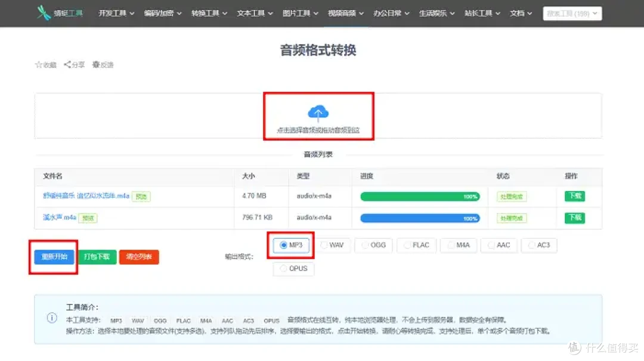Click the info icon in tool introduction
Image resolution: width=644 pixels, height=361 pixels.
click(x=52, y=318)
